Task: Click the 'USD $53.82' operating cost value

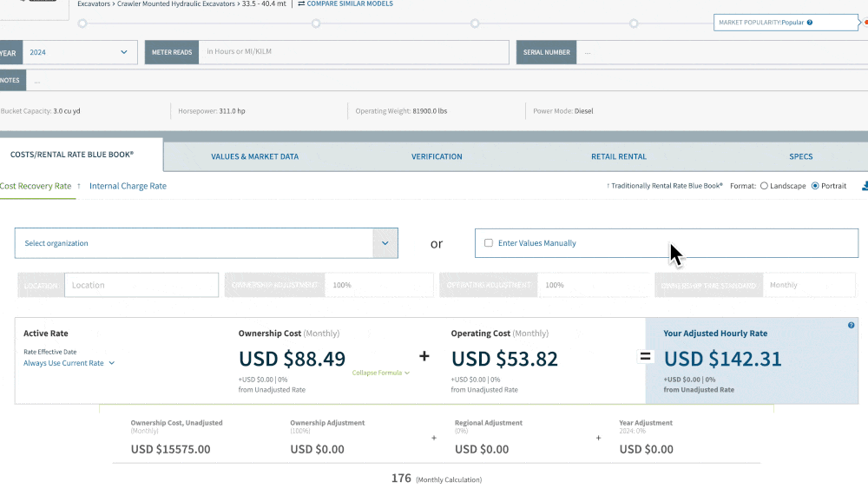Action: click(x=504, y=359)
